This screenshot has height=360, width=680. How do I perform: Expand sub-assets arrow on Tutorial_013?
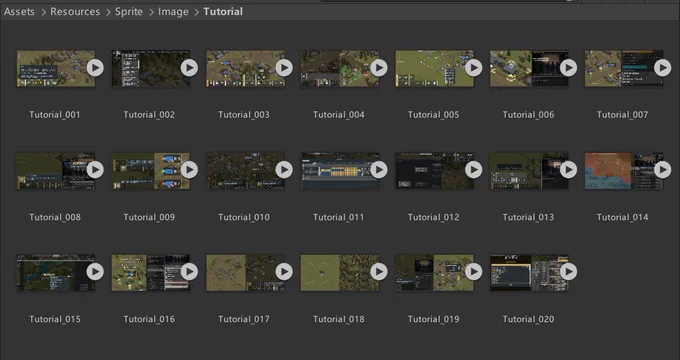point(568,170)
